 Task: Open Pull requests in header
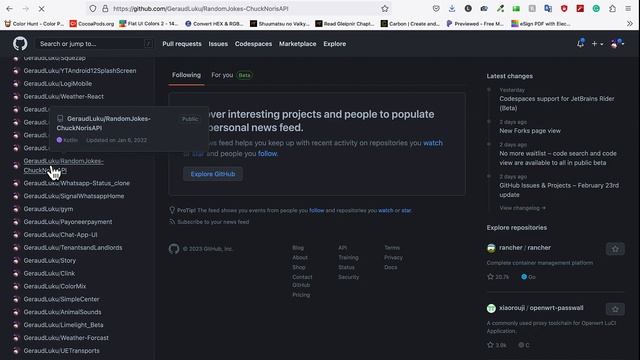click(x=182, y=44)
